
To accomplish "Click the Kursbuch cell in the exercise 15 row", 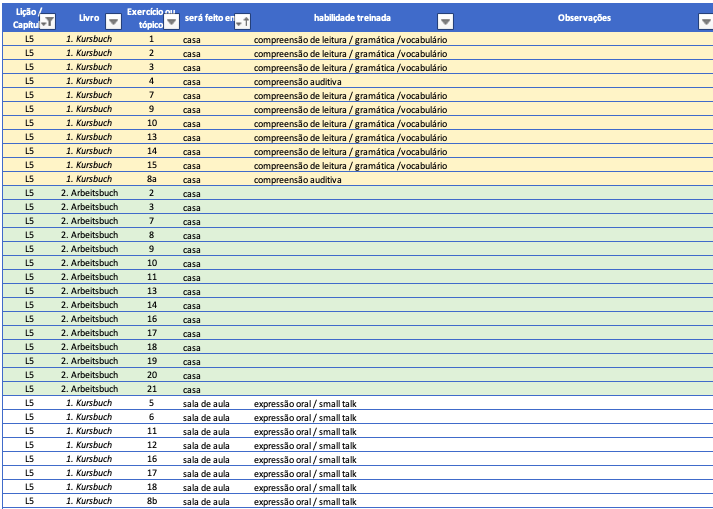I will (x=89, y=165).
